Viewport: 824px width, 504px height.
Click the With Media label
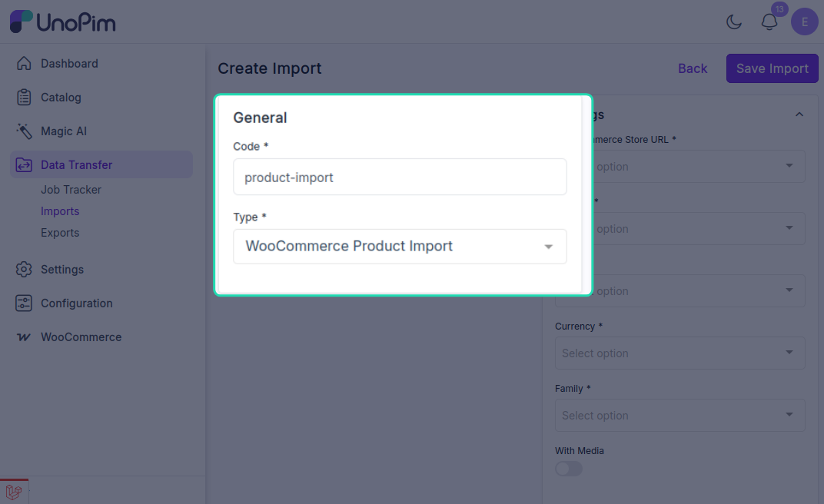(579, 451)
